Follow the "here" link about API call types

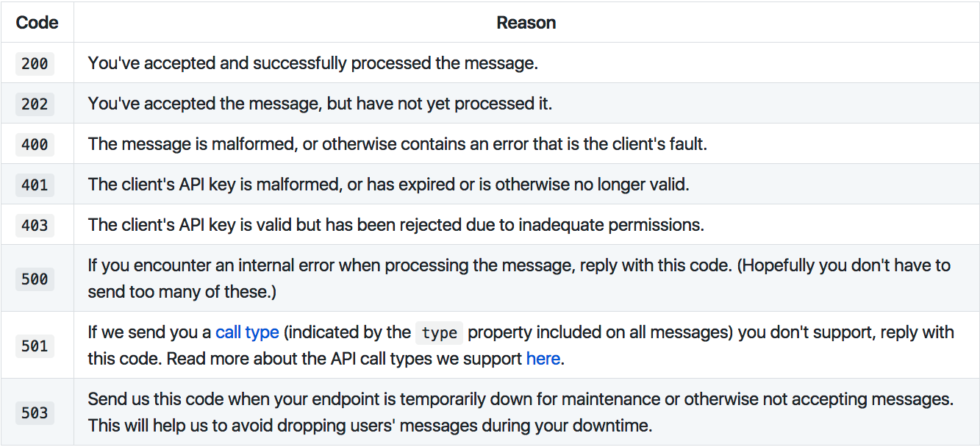tap(543, 359)
